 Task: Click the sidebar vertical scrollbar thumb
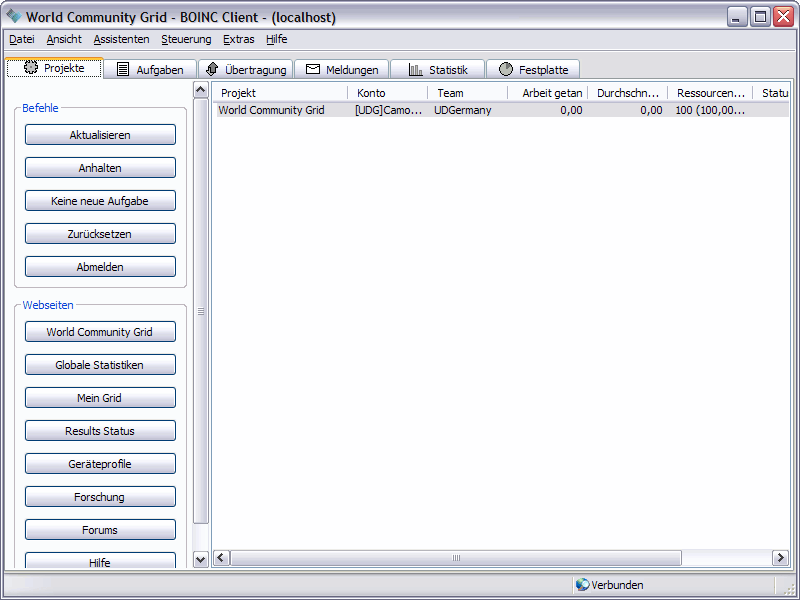point(201,311)
